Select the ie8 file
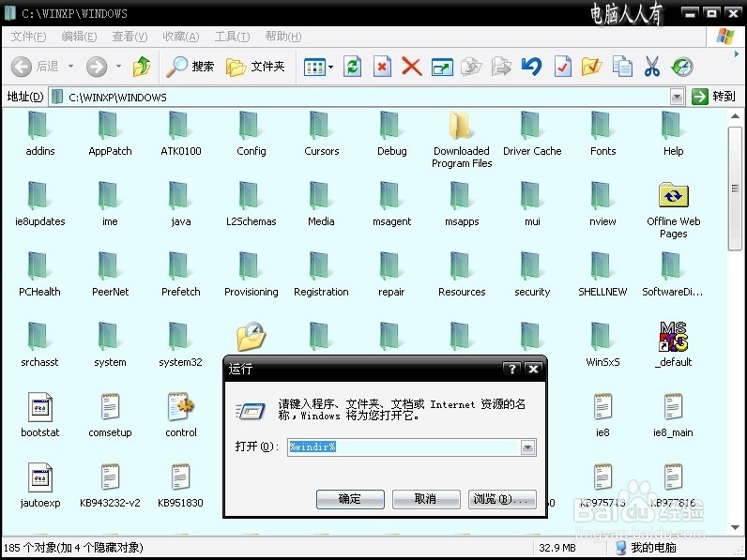Screen dimensions: 747x560 [x=602, y=415]
